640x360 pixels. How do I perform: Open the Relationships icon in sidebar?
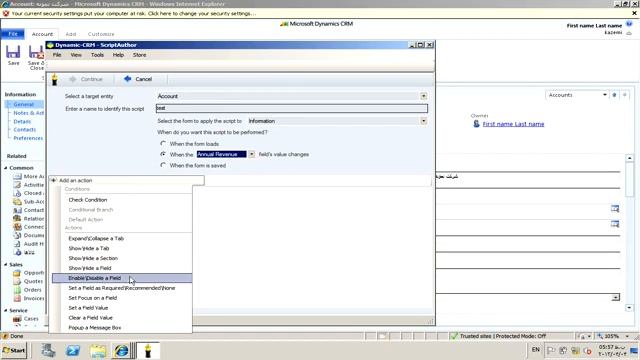(17, 218)
